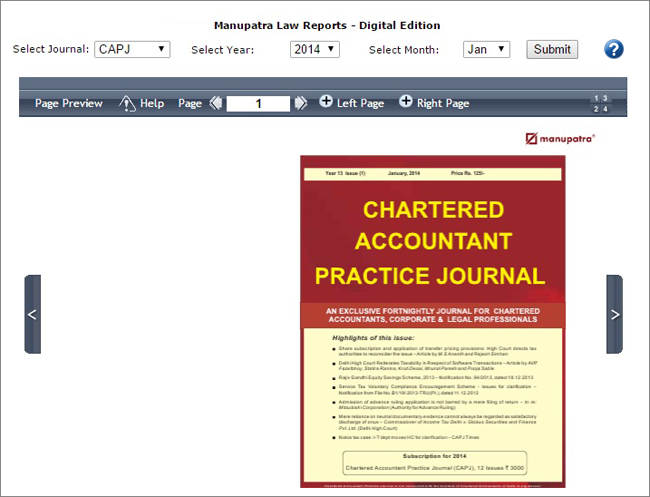Select the Left Page label in the toolbar

(360, 103)
